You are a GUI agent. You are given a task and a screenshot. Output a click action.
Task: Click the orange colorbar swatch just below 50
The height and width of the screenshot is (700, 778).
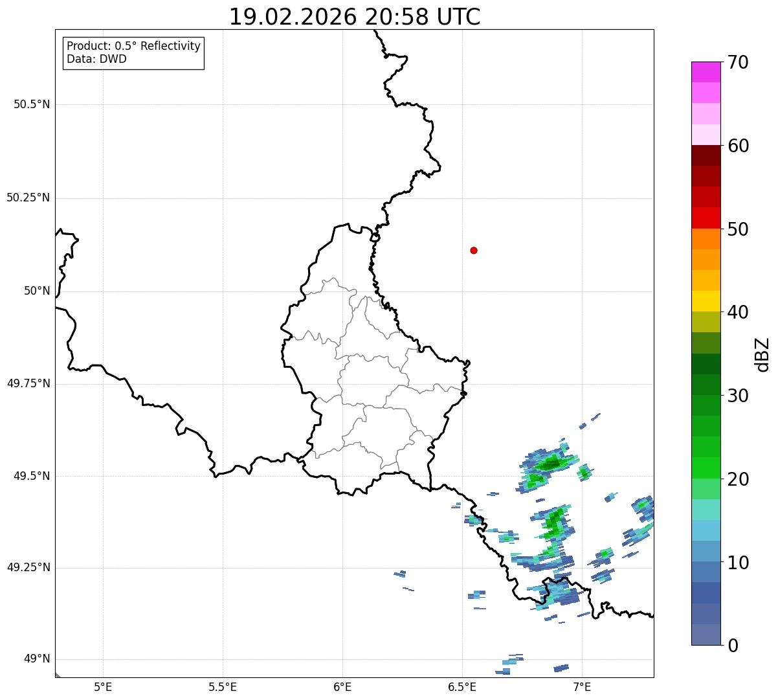pos(706,239)
